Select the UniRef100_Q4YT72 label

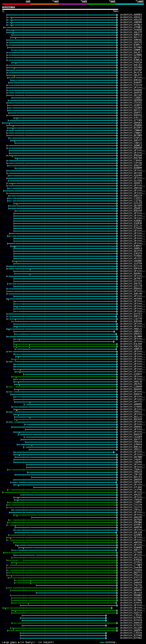coord(131,402)
